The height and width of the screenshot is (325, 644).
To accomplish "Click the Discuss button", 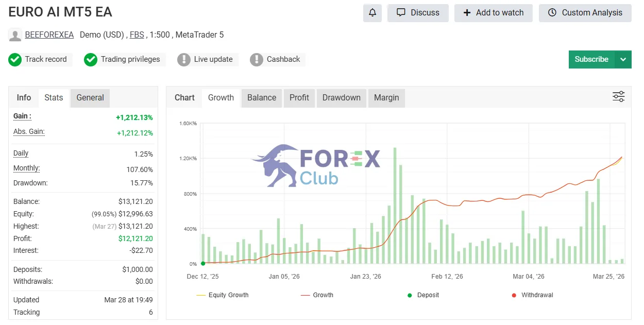I will click(x=418, y=13).
